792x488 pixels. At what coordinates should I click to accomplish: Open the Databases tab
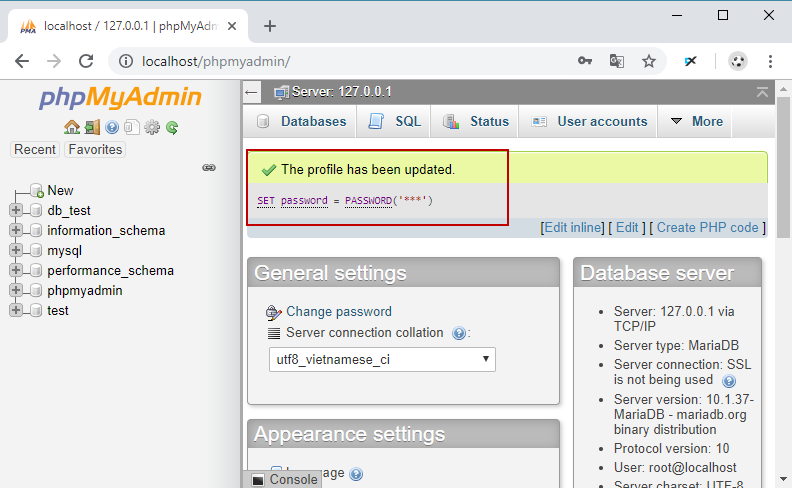click(300, 121)
